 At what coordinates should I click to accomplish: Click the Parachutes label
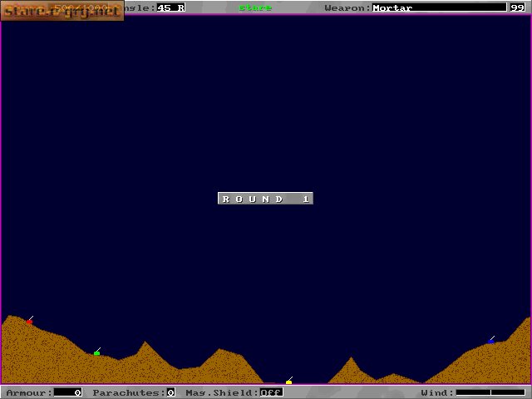pos(130,392)
